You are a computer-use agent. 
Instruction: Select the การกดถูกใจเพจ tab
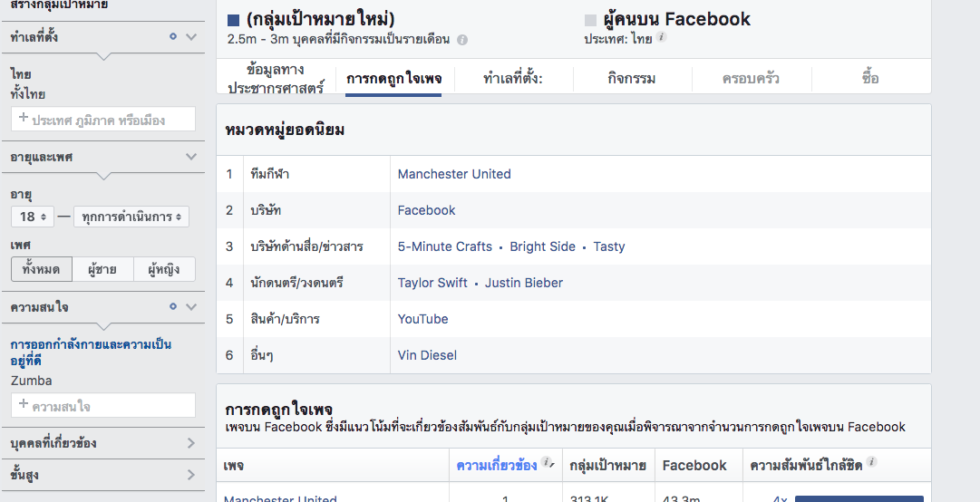tap(393, 79)
